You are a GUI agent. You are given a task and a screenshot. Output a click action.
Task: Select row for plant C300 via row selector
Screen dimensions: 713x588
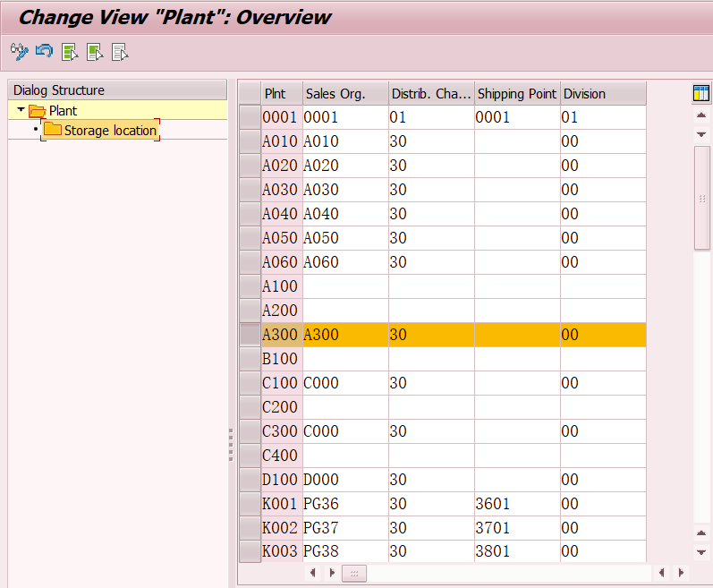click(250, 431)
